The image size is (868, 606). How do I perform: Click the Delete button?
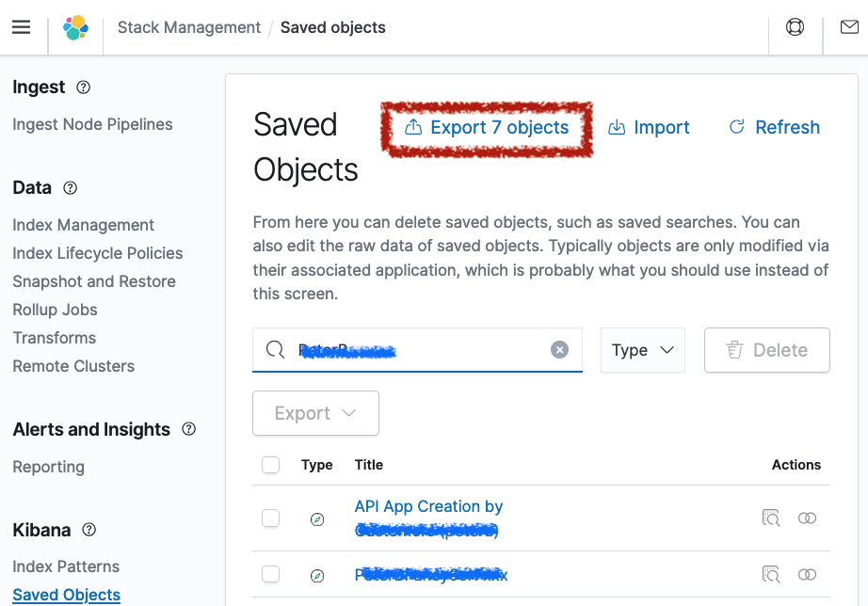click(766, 350)
